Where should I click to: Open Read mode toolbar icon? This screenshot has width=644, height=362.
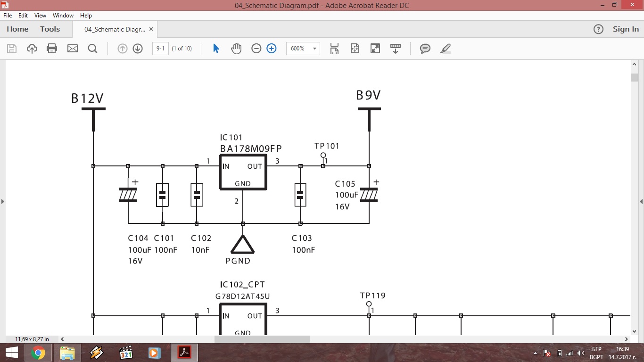[396, 49]
